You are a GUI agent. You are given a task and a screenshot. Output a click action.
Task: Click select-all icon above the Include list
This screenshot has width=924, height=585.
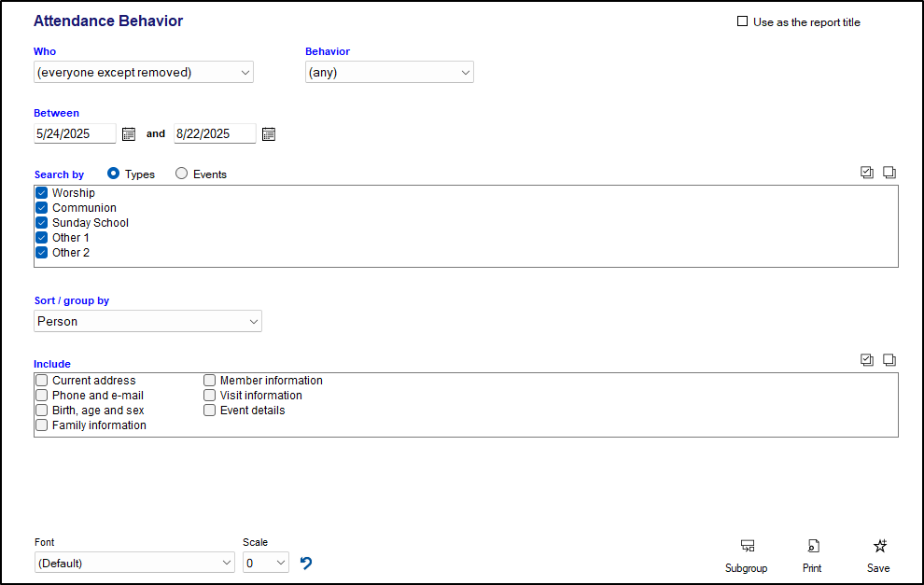click(x=867, y=360)
